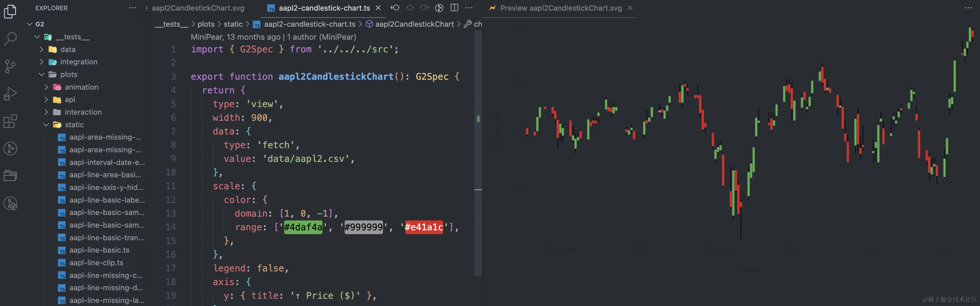Open the Explorer view in activity bar

click(x=10, y=11)
